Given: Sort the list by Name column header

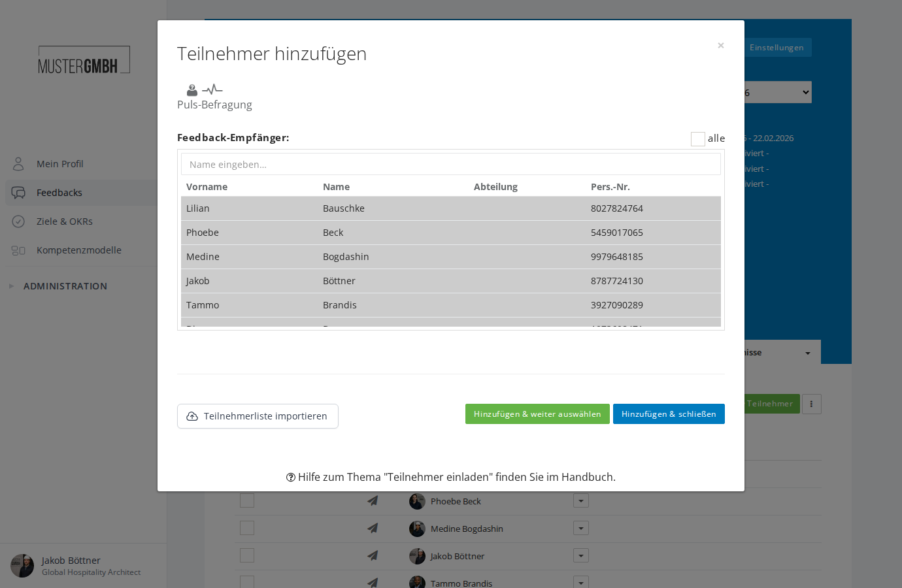Looking at the screenshot, I should [336, 187].
